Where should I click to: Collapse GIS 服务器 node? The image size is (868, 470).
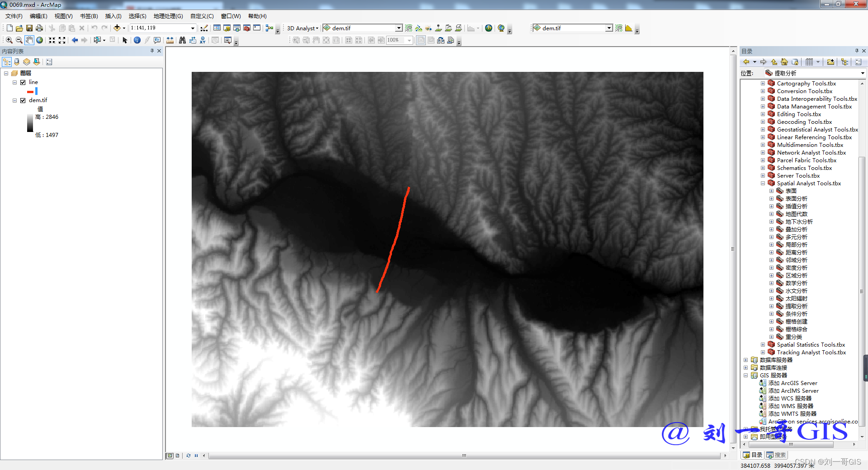point(746,376)
